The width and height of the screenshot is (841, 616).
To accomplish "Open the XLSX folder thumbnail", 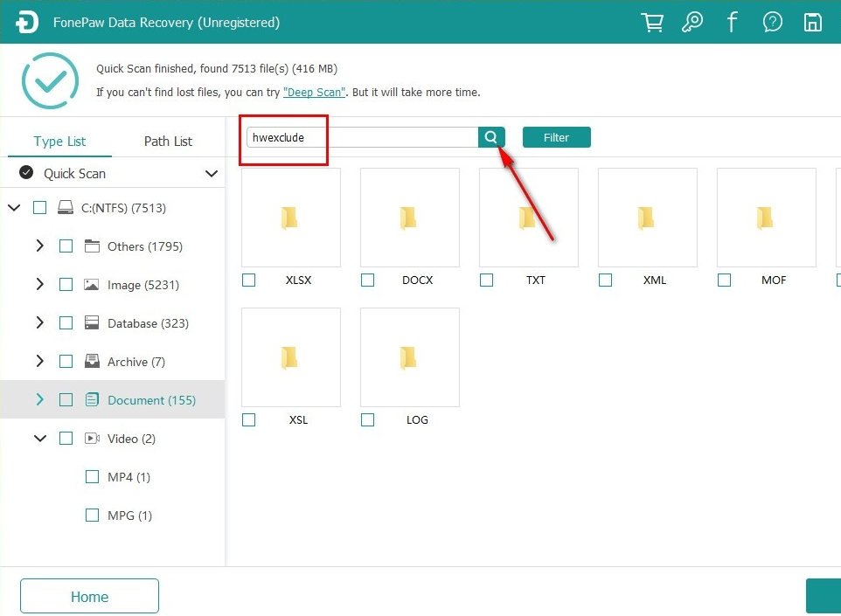I will tap(291, 218).
